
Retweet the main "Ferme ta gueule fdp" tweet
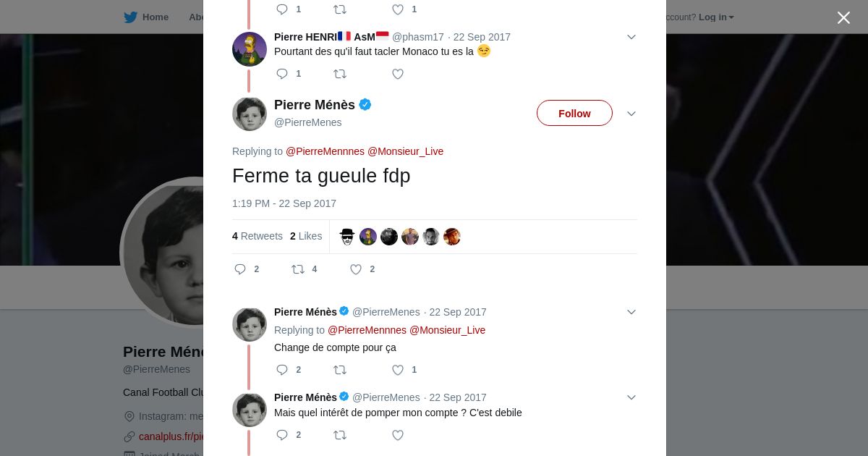(298, 269)
